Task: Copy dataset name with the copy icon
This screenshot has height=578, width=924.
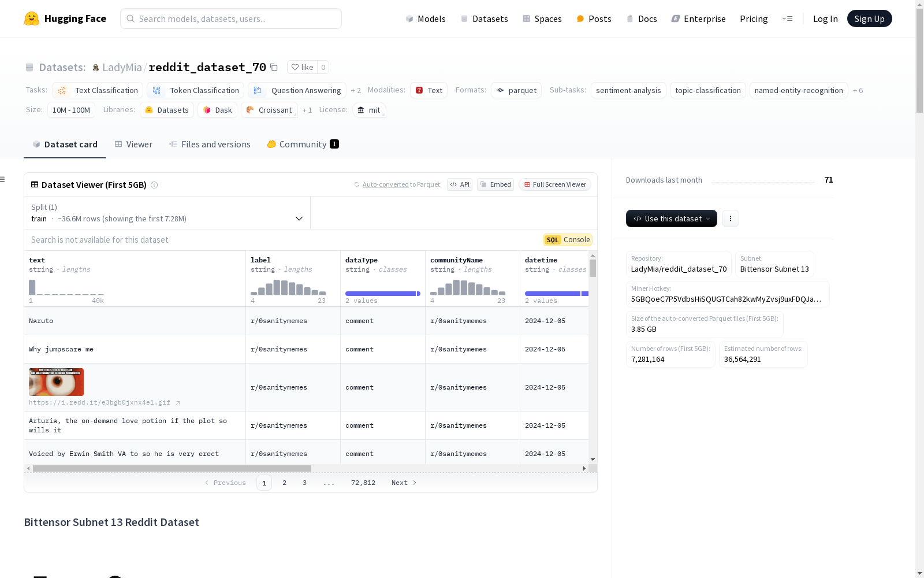Action: pyautogui.click(x=274, y=67)
